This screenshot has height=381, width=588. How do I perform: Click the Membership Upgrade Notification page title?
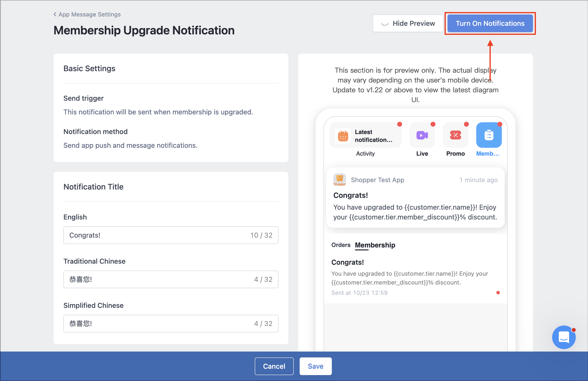[x=144, y=30]
